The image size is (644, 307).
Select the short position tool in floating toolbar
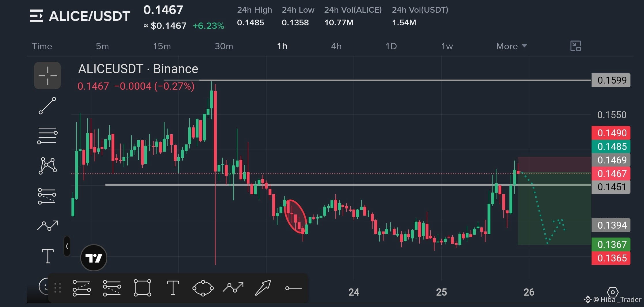coord(112,288)
